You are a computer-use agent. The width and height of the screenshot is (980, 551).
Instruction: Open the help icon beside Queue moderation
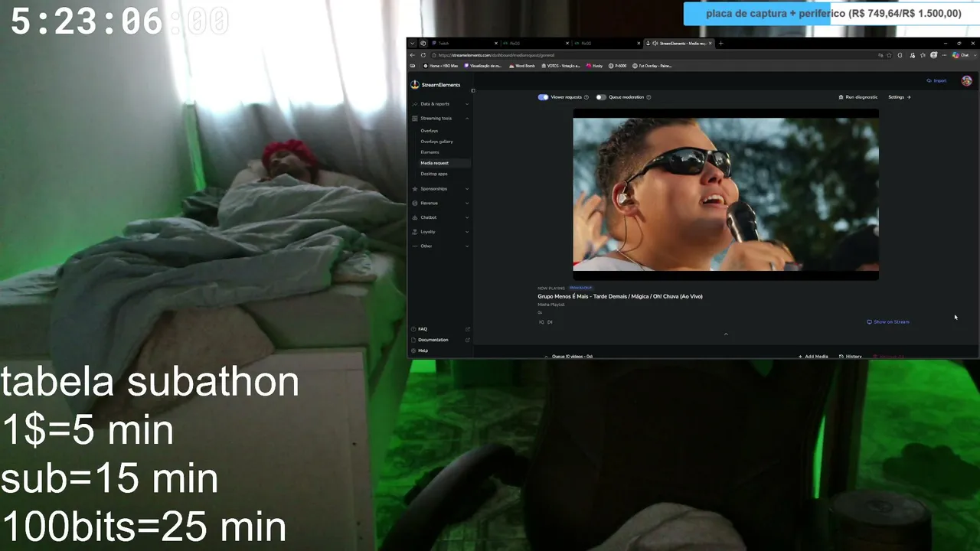648,97
